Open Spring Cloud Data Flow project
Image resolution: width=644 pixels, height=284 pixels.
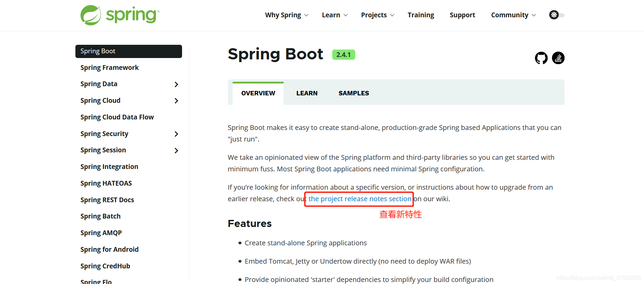click(x=117, y=117)
